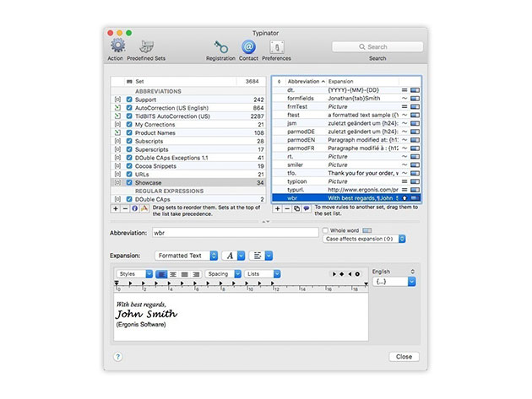Show set info with blue info icon
This screenshot has height=399, width=532.
coord(135,208)
